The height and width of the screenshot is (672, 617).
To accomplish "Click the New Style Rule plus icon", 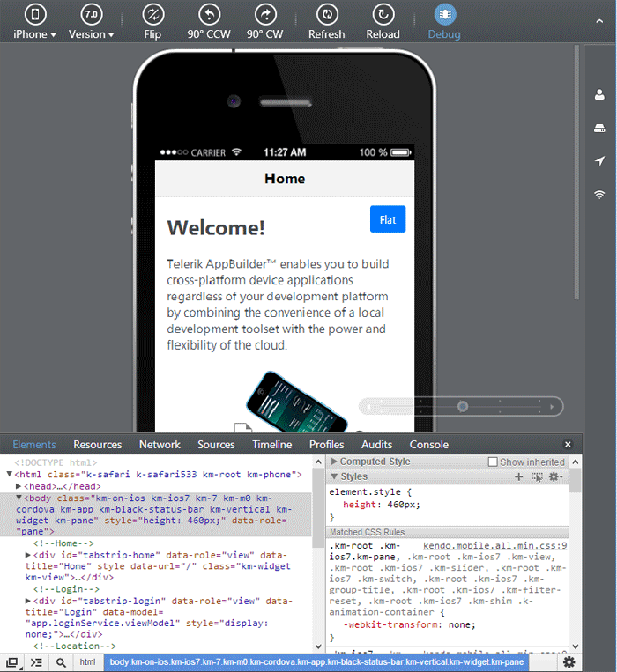I will (x=519, y=476).
